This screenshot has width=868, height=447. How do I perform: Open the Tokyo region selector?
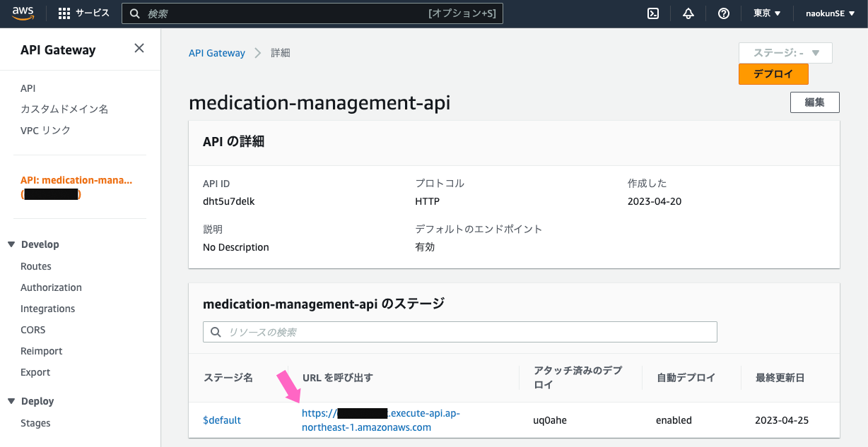(767, 13)
